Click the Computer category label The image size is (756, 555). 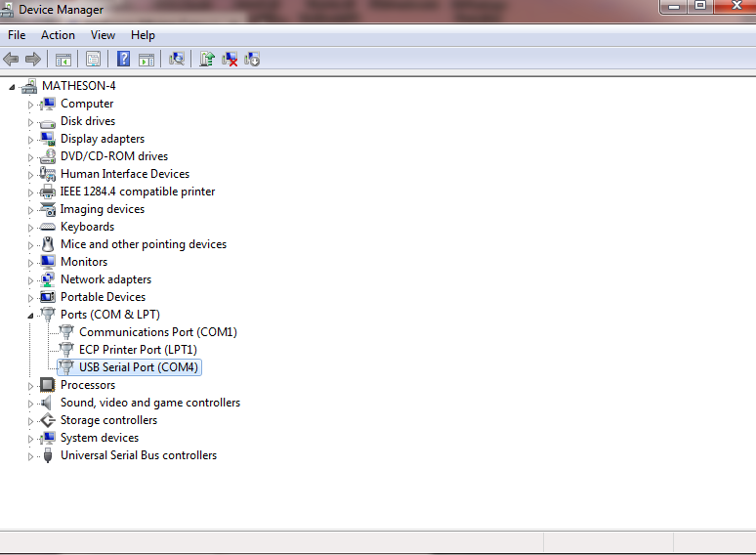pyautogui.click(x=87, y=104)
